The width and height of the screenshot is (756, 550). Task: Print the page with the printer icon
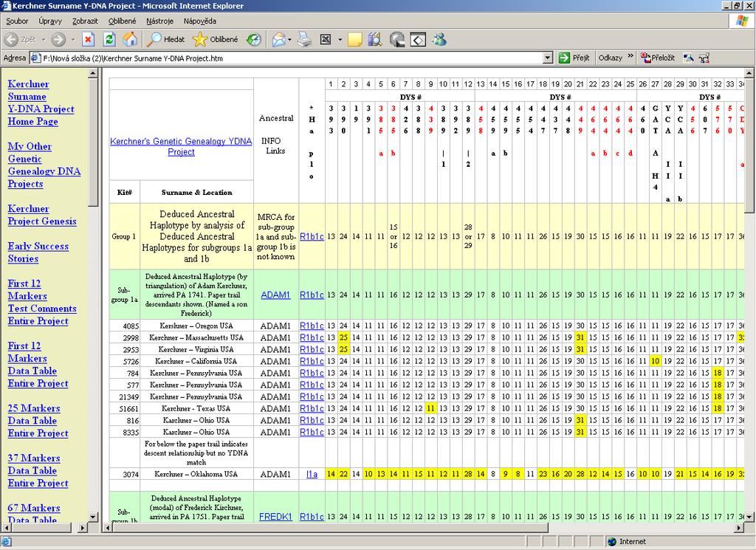(305, 40)
